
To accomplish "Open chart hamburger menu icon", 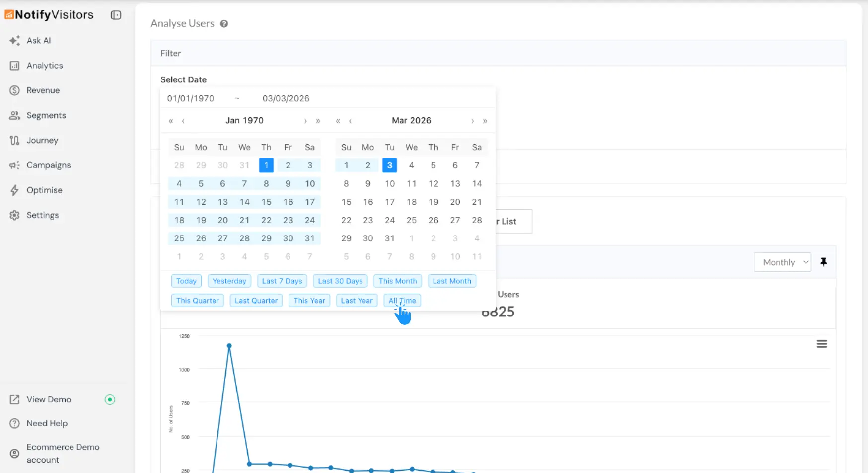I will pyautogui.click(x=821, y=344).
